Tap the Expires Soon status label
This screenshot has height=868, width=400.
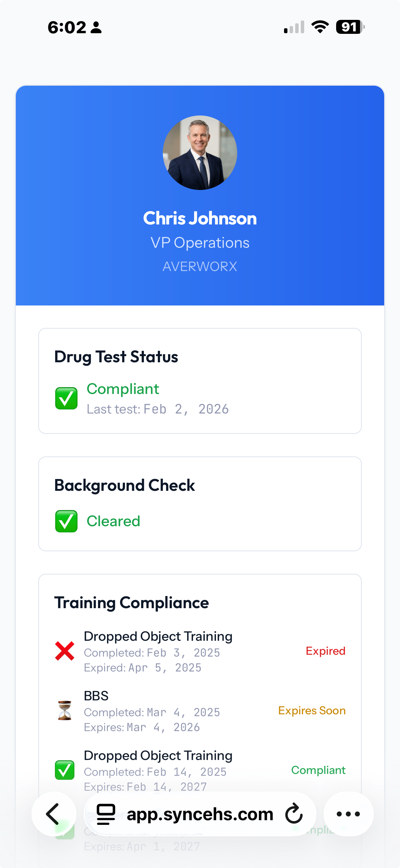point(312,711)
